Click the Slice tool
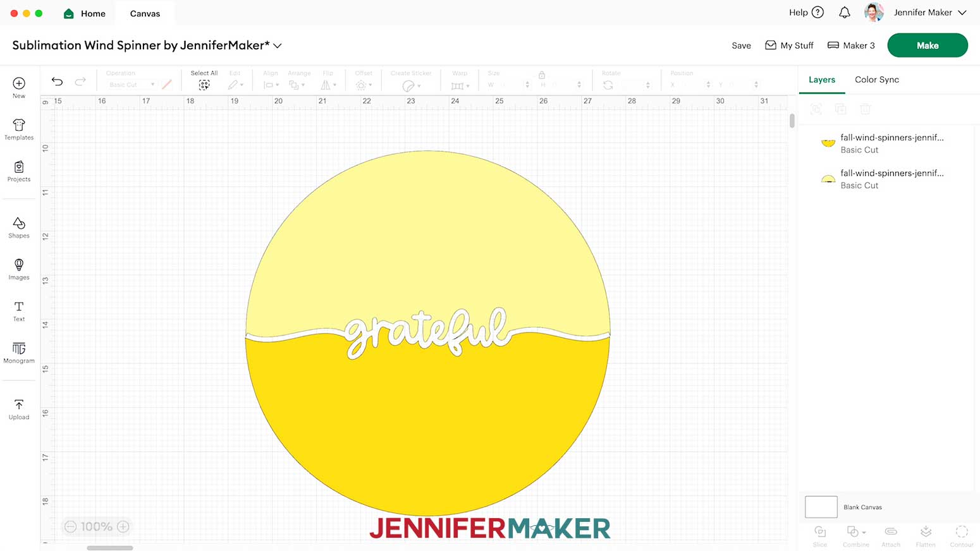This screenshot has height=551, width=980. pyautogui.click(x=820, y=536)
